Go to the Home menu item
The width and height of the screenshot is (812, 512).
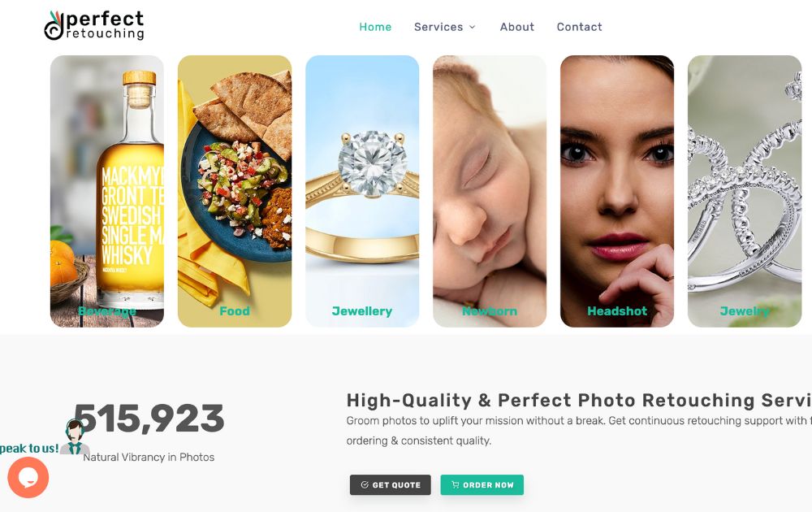(x=375, y=27)
